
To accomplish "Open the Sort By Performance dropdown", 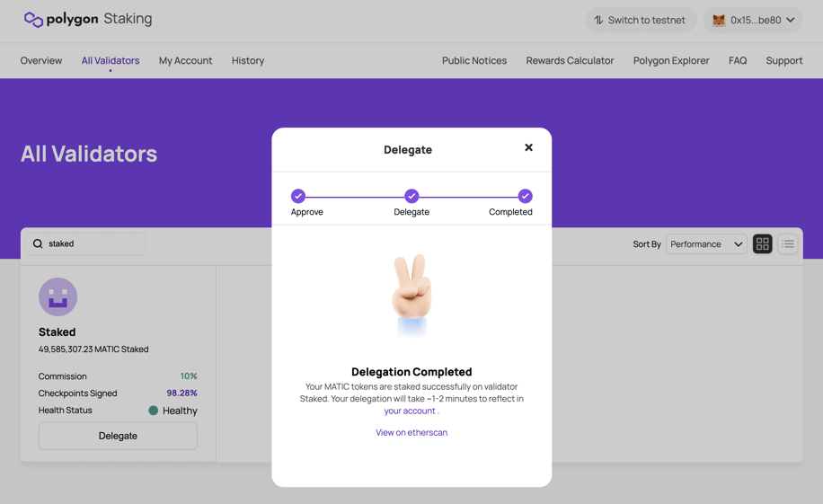I will 706,244.
